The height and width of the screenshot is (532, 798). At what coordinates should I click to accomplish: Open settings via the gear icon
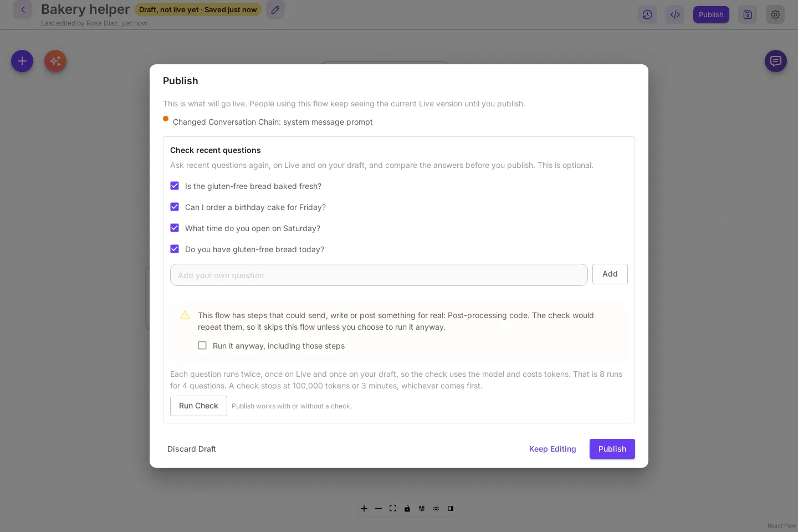pos(775,14)
